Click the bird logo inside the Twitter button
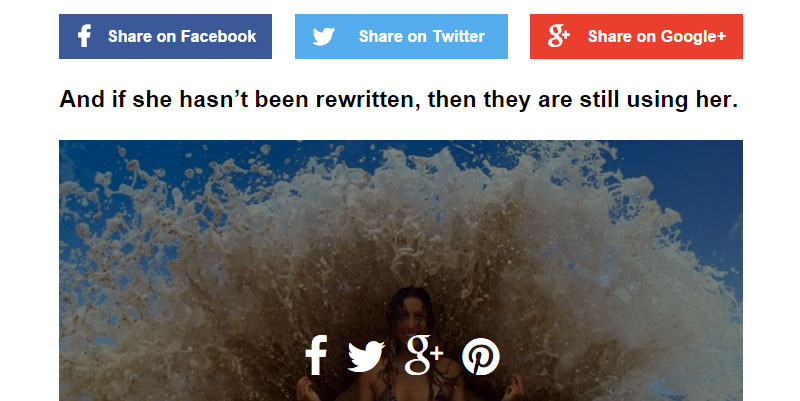 point(323,37)
